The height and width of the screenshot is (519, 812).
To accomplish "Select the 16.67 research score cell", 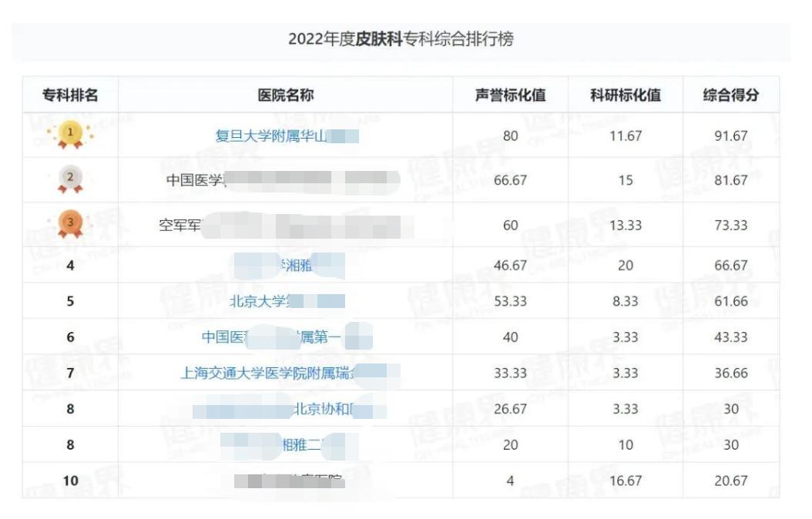I will click(626, 480).
